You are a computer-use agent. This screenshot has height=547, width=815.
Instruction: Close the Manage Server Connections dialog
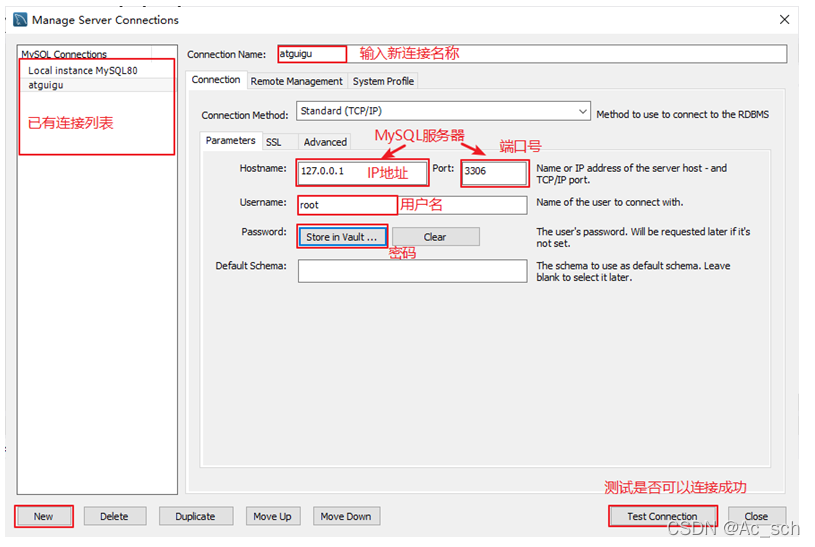click(784, 20)
